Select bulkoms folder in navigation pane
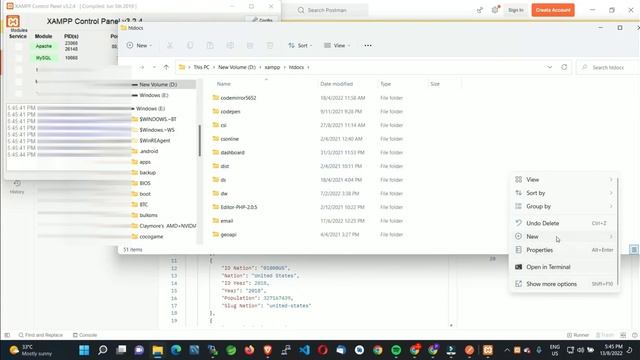Image resolution: width=640 pixels, height=360 pixels. 148,215
